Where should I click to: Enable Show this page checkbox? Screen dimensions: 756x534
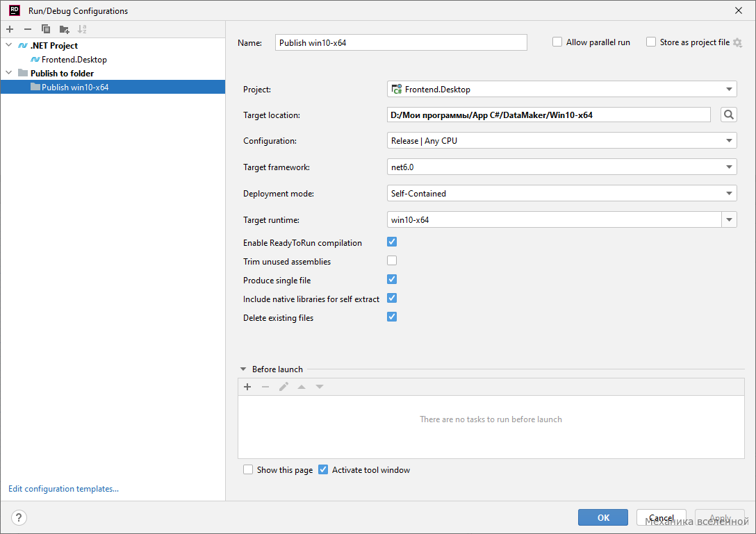(x=248, y=469)
